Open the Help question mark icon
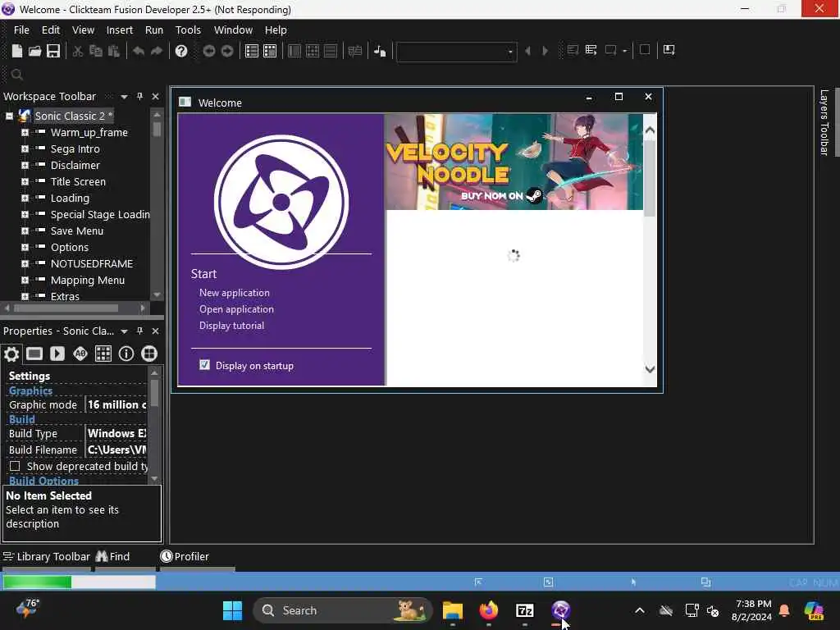Screen dimensions: 840x630 click(x=181, y=51)
